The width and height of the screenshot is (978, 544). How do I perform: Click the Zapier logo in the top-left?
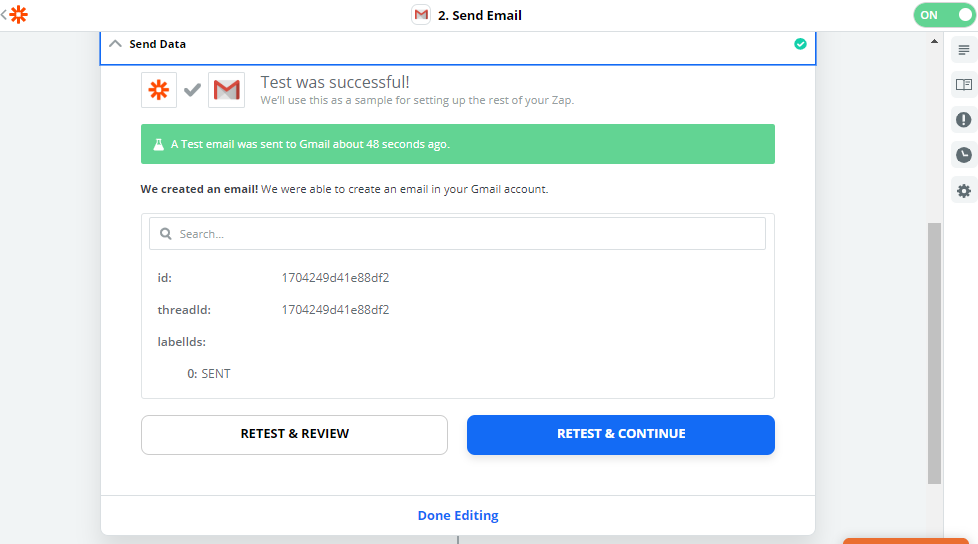[x=18, y=15]
